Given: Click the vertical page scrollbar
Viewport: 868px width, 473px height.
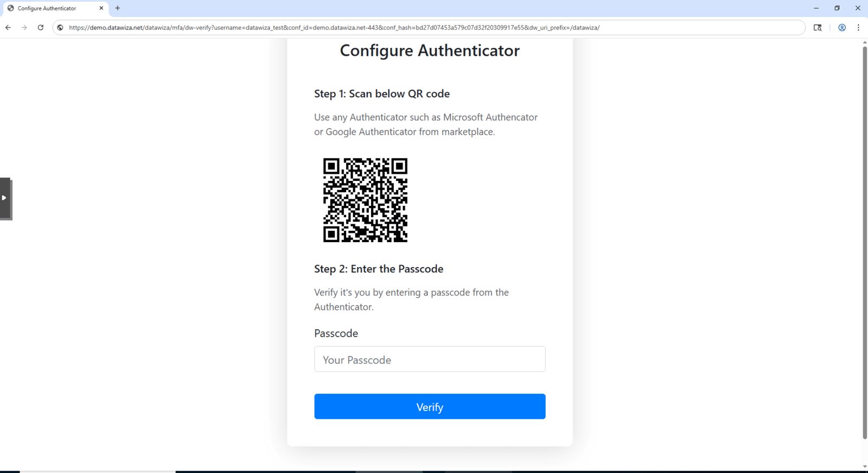Looking at the screenshot, I should click(865, 243).
